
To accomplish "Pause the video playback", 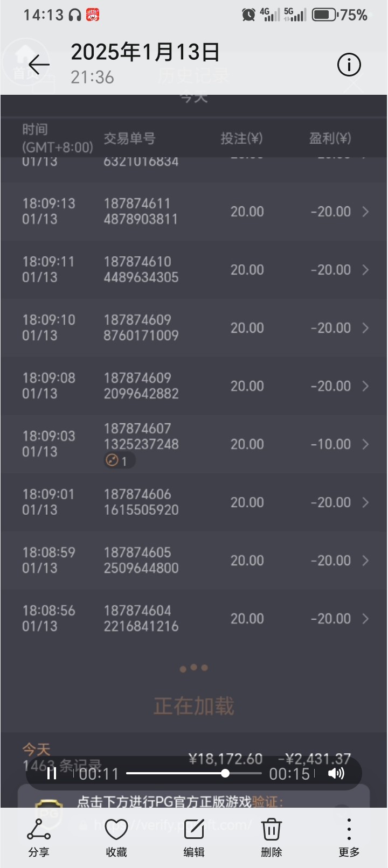I will coord(52,774).
